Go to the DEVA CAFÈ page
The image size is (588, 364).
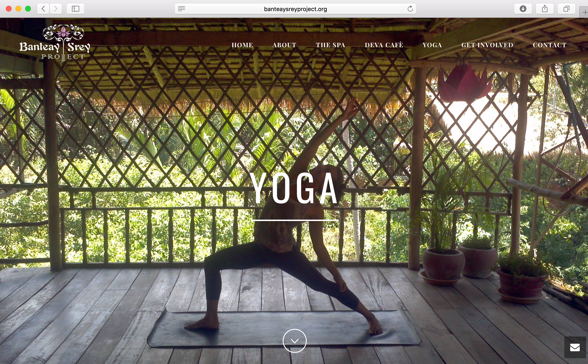coord(384,45)
